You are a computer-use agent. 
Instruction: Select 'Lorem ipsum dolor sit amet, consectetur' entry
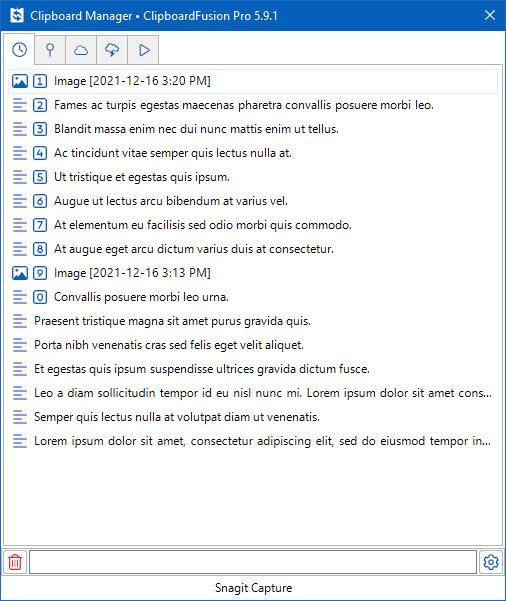tap(253, 441)
